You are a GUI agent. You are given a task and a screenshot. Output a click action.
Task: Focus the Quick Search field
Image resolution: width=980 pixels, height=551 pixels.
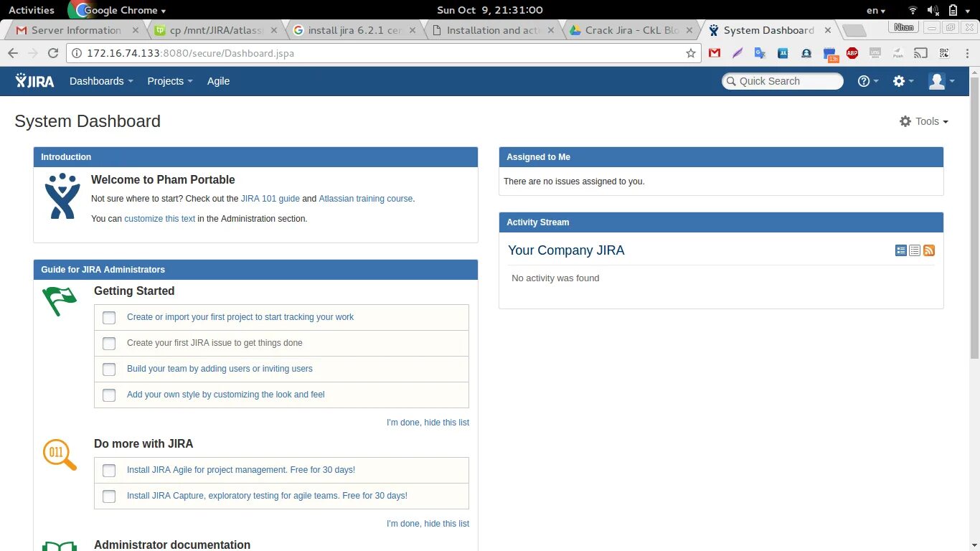(x=783, y=81)
